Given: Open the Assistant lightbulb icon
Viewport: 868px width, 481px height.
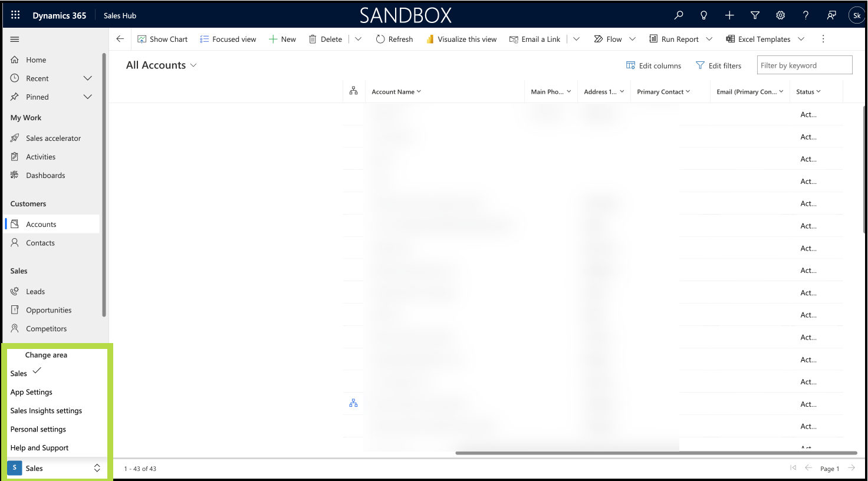Looking at the screenshot, I should tap(703, 15).
